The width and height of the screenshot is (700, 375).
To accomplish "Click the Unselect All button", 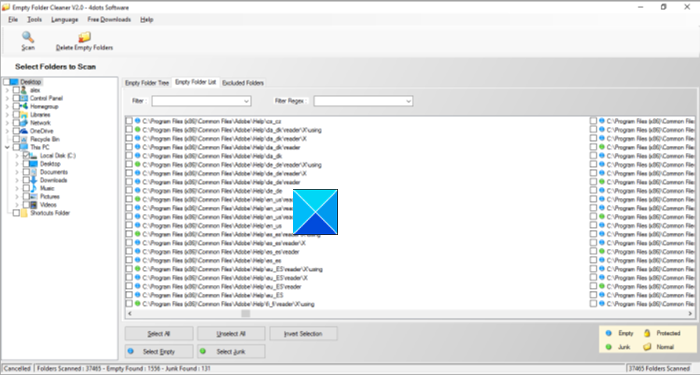I will [x=231, y=333].
